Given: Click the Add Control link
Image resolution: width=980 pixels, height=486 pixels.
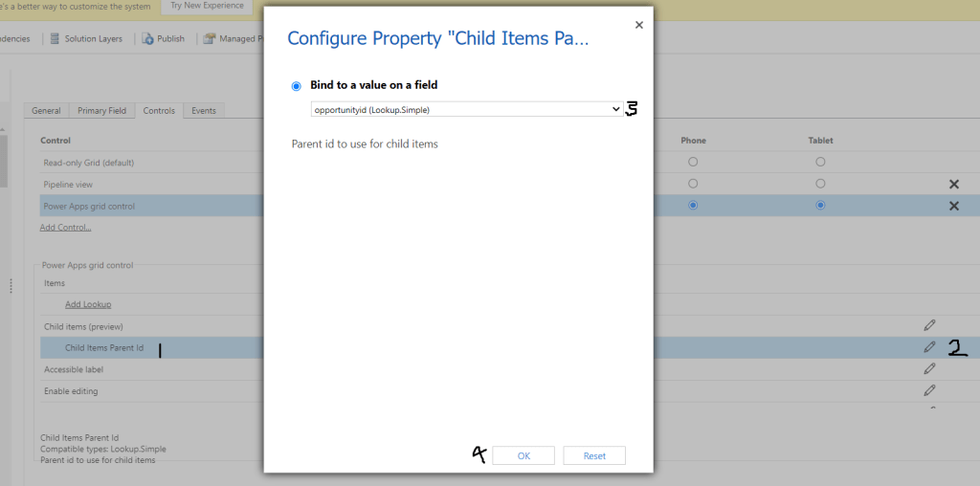Looking at the screenshot, I should [65, 228].
